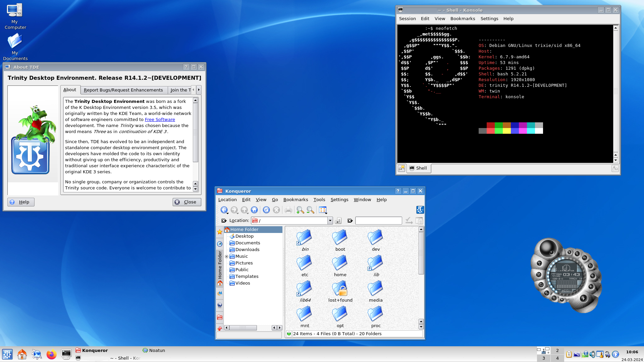Open My Computer desktop icon
The height and width of the screenshot is (362, 644).
click(x=14, y=16)
